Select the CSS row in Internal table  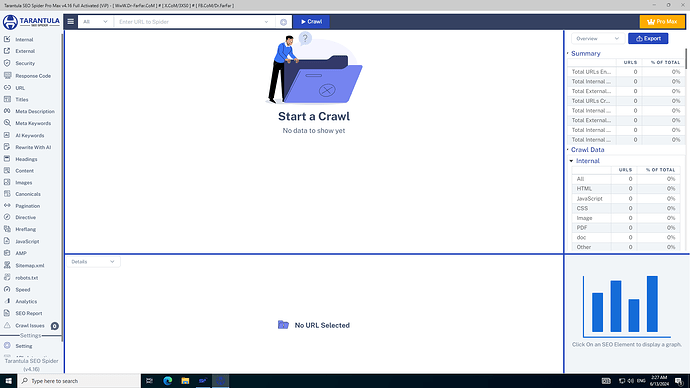pos(626,208)
